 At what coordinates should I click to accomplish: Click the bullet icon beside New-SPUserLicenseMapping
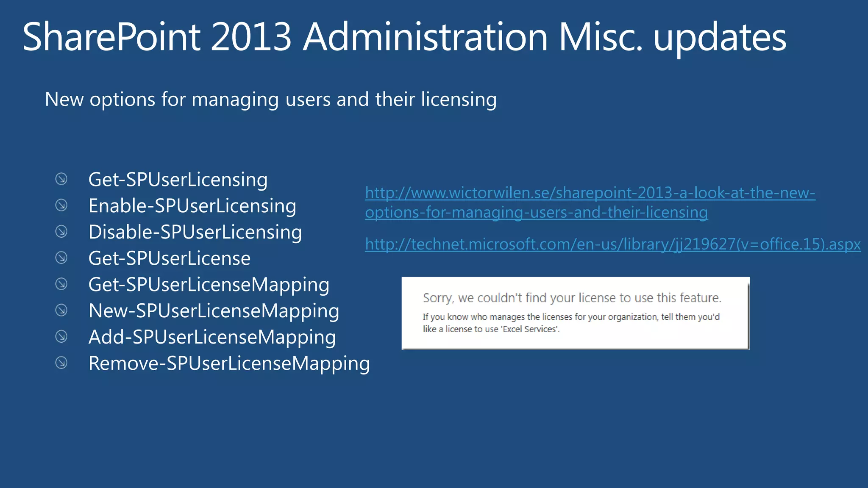pyautogui.click(x=61, y=311)
